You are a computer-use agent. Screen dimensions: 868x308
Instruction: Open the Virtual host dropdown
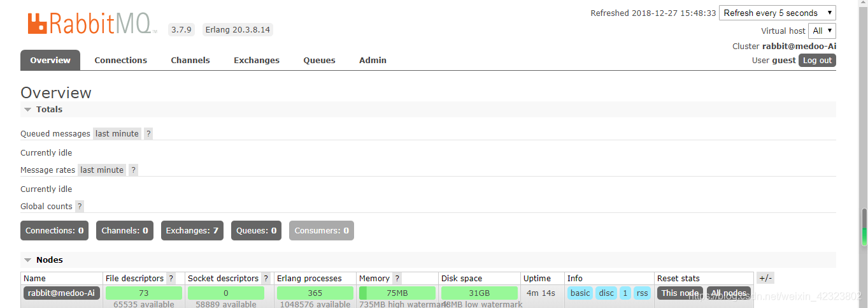[822, 31]
